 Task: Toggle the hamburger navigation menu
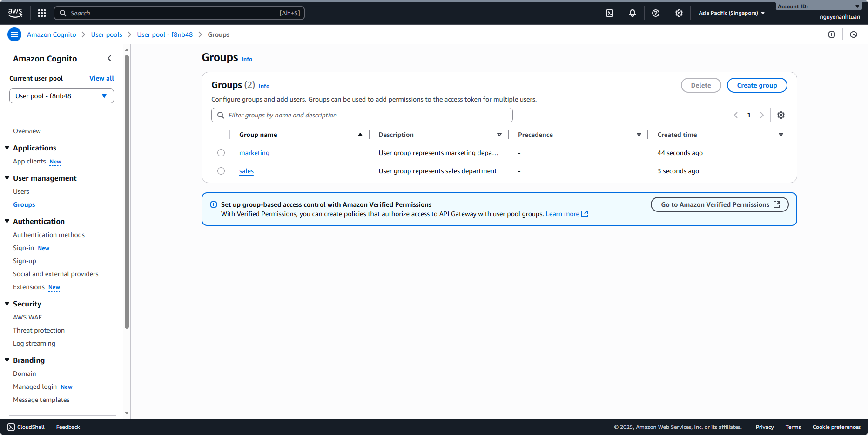(14, 34)
